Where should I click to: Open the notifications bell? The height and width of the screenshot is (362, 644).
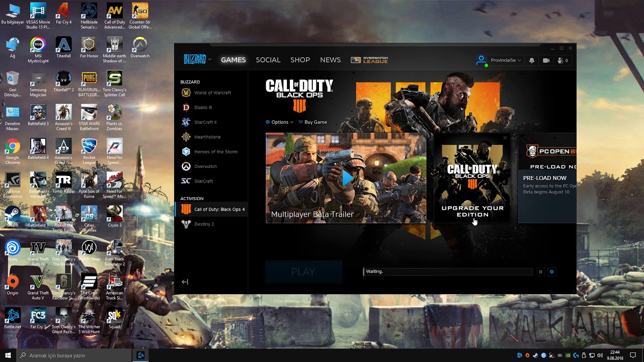coord(532,60)
